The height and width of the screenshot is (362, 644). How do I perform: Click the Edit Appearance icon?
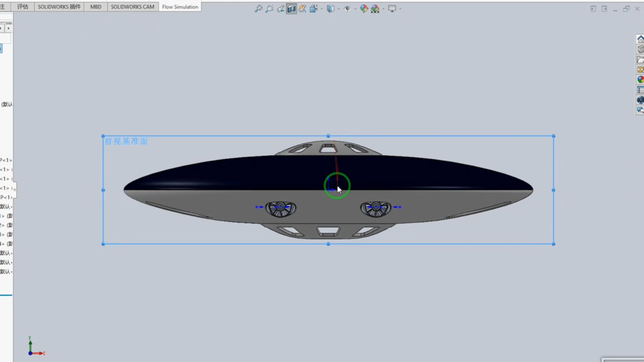coord(364,9)
